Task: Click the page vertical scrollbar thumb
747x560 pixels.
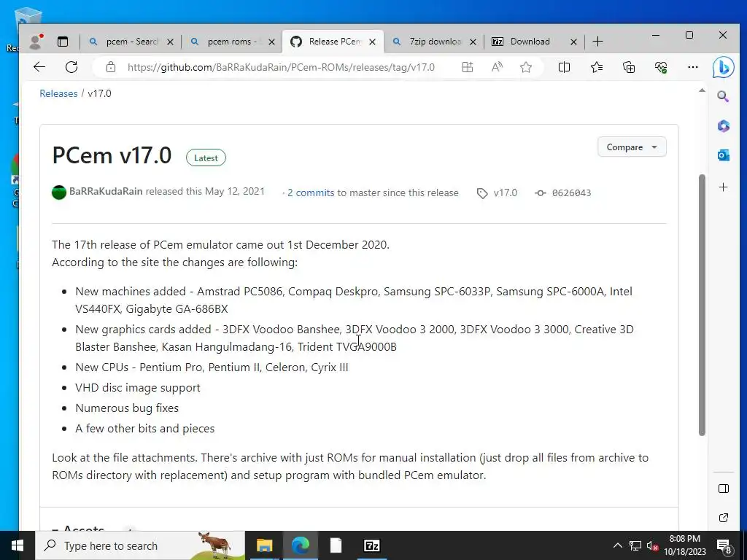Action: point(702,305)
